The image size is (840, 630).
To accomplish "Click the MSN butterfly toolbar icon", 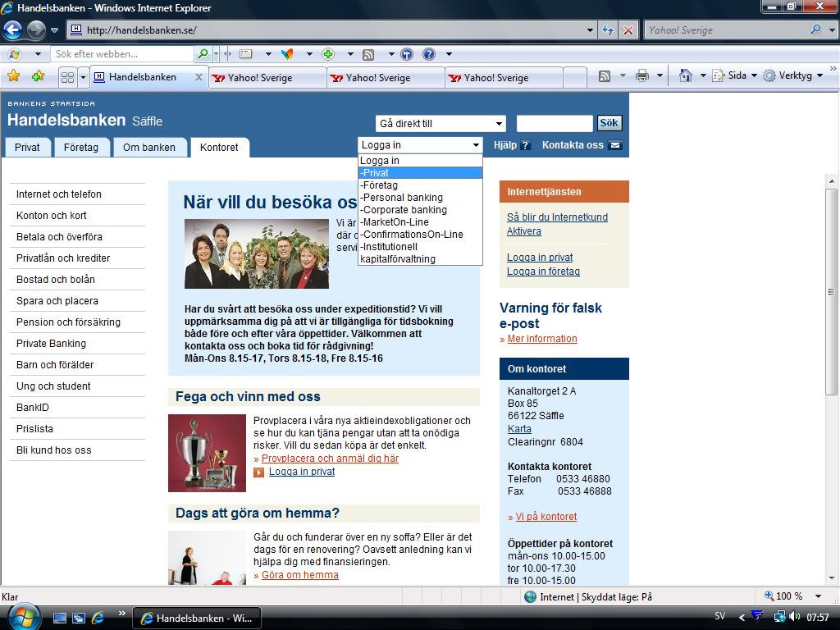I will [288, 54].
